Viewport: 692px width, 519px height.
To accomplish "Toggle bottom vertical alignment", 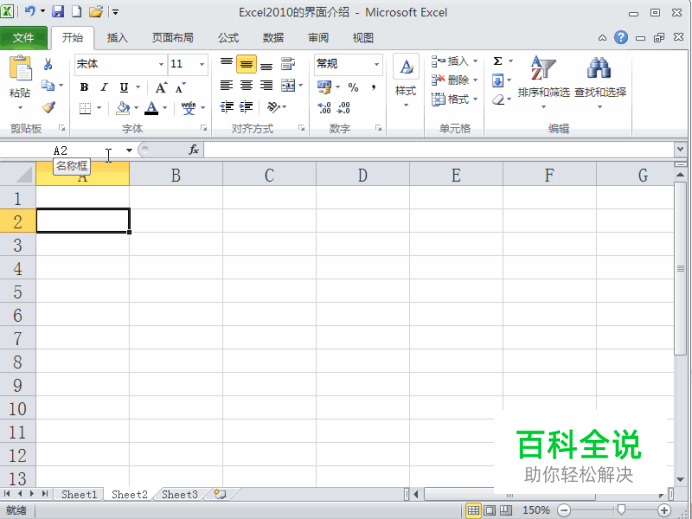I will [x=266, y=65].
